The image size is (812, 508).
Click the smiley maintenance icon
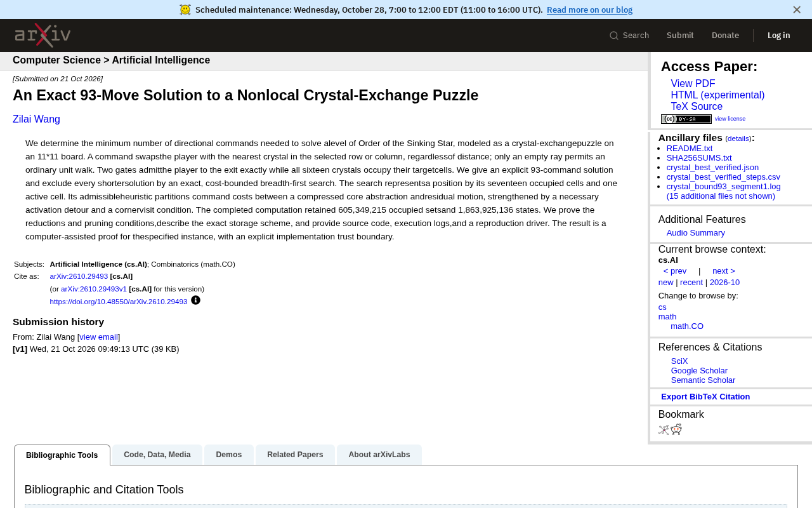(185, 10)
